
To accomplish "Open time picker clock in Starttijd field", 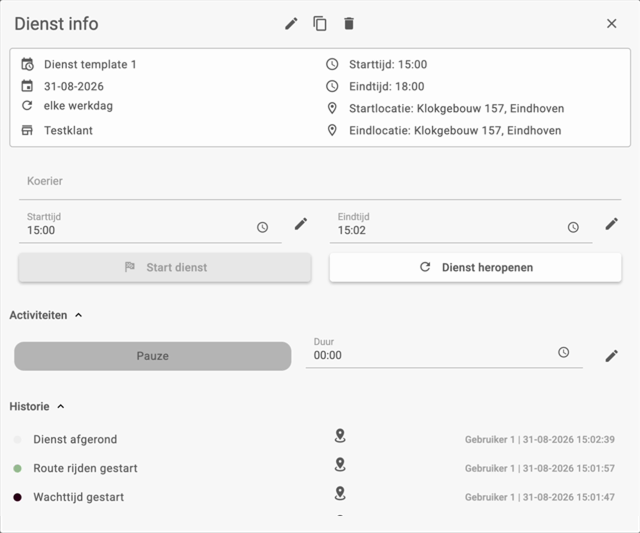I will coord(262,227).
